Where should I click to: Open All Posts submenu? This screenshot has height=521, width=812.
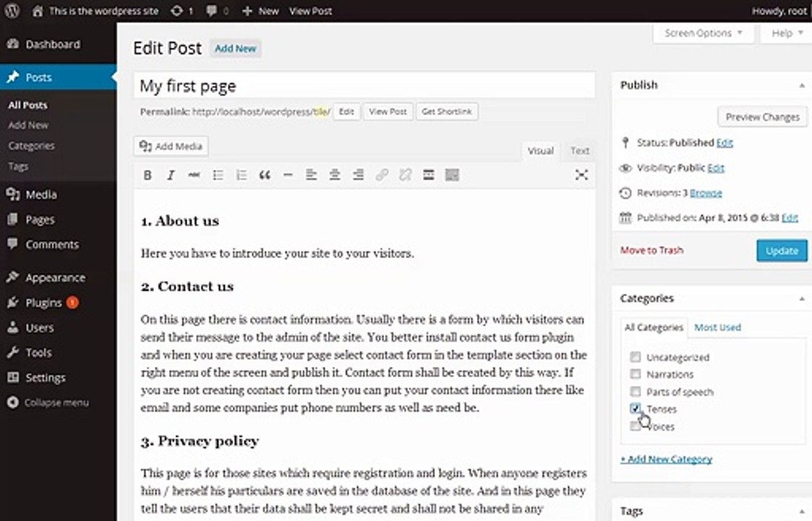pos(28,105)
